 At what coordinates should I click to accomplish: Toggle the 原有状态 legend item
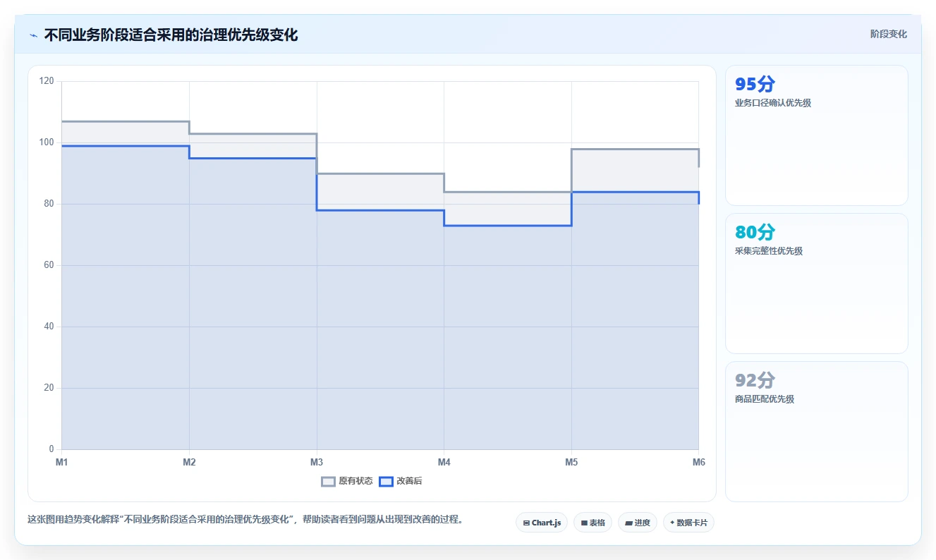[x=347, y=481]
